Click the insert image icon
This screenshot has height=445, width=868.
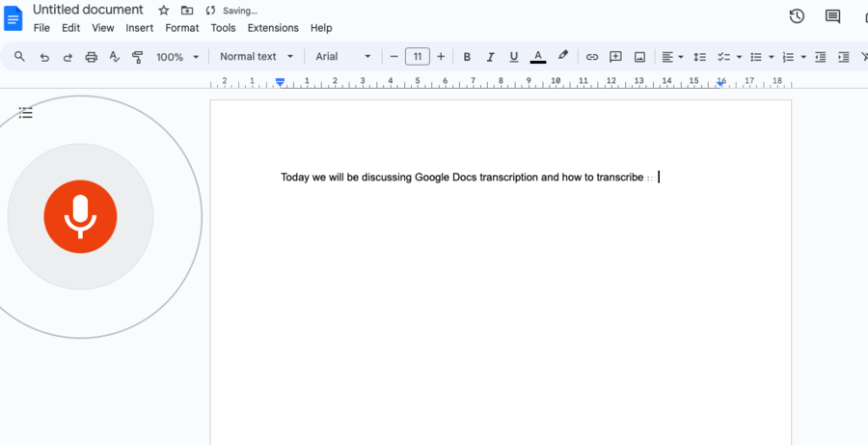640,57
